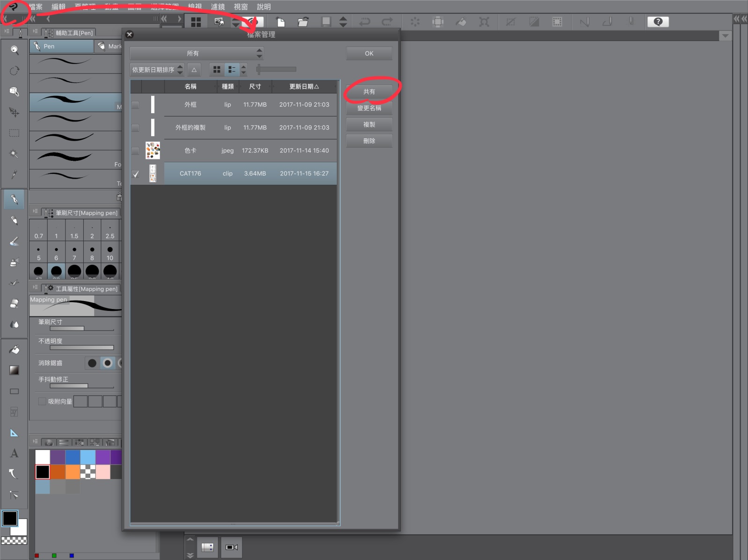Open the 編輯 menu
The height and width of the screenshot is (560, 748).
58,7
